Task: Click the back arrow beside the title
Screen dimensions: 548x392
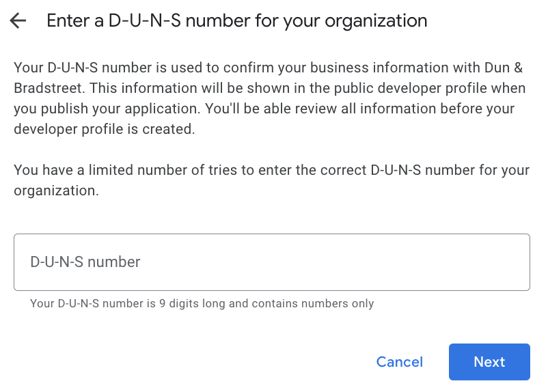Action: (18, 20)
